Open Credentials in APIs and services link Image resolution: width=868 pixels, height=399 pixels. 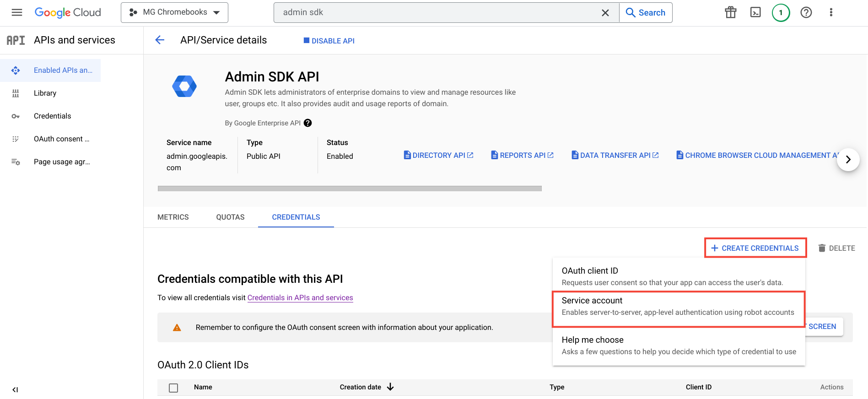300,298
